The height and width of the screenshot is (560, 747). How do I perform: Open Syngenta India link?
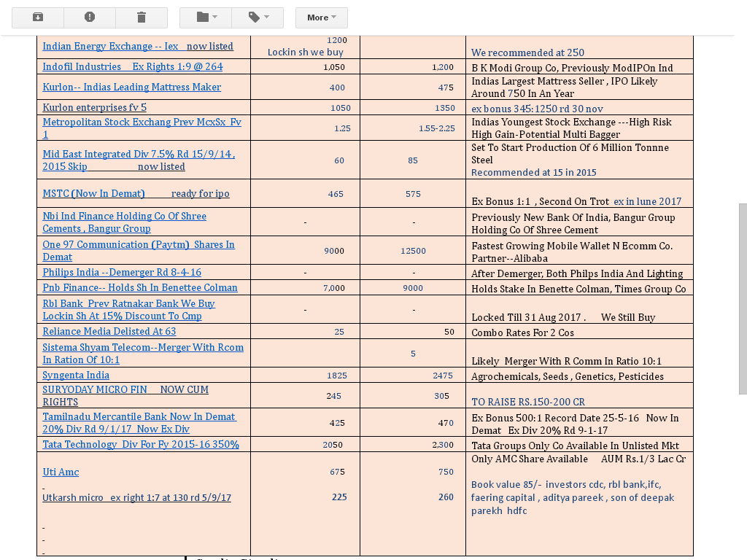click(76, 376)
